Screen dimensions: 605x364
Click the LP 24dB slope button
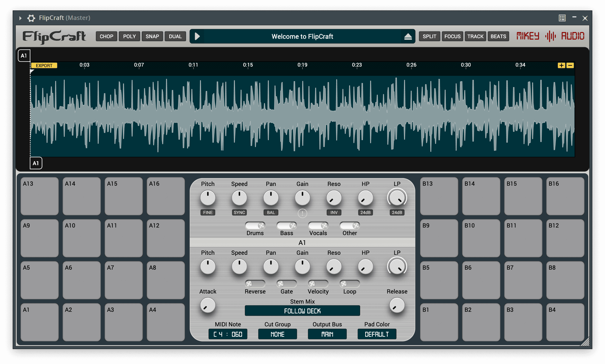click(x=397, y=213)
